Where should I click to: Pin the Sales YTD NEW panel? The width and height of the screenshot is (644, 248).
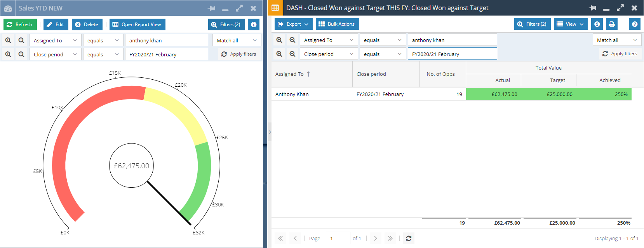212,8
